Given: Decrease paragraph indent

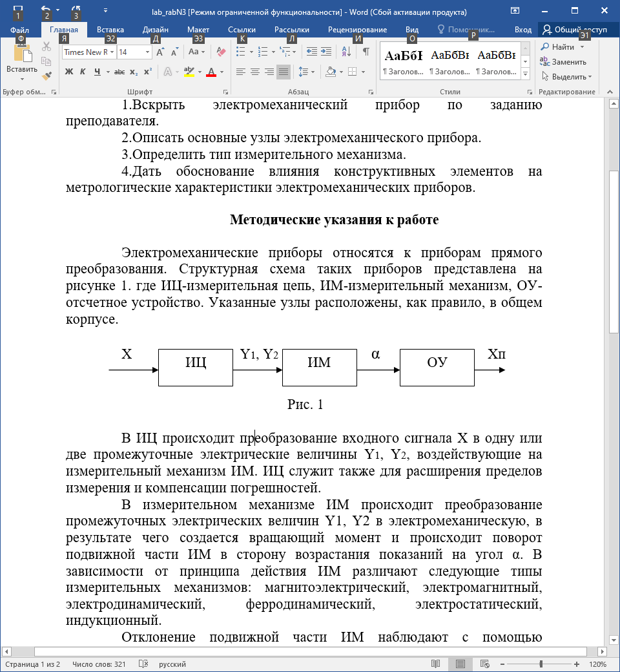Looking at the screenshot, I should click(312, 52).
